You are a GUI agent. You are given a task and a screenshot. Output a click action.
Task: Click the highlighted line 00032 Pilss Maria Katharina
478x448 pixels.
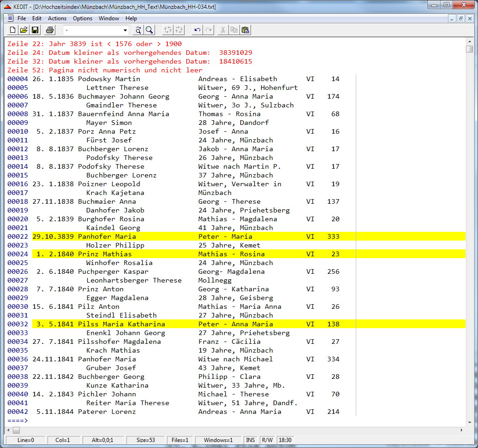tap(185, 324)
